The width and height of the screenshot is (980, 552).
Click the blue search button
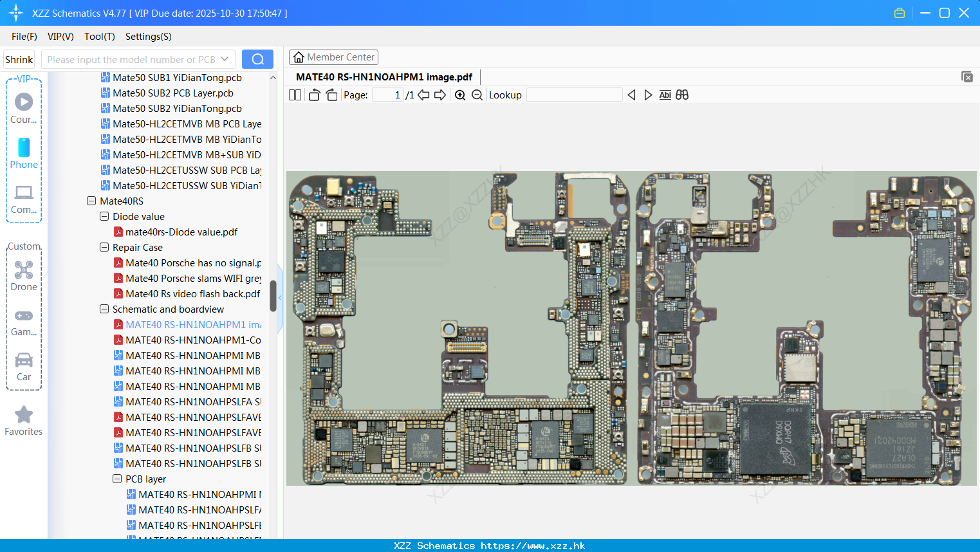[257, 59]
